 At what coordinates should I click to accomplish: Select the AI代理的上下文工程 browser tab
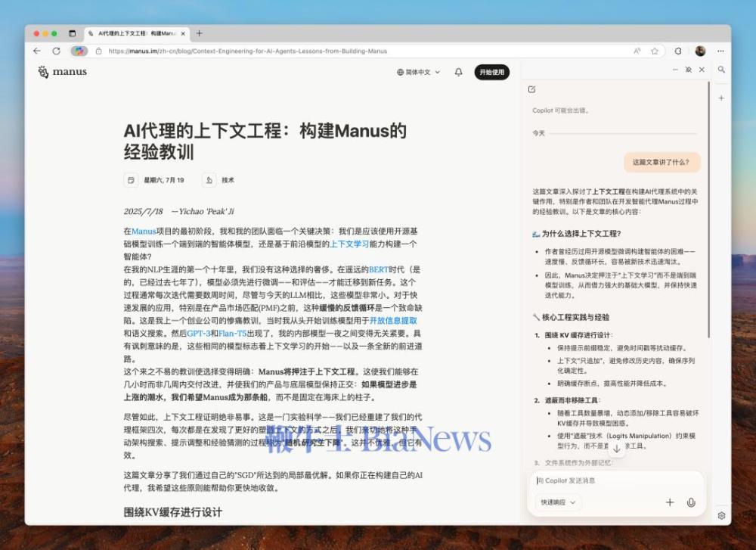point(137,33)
